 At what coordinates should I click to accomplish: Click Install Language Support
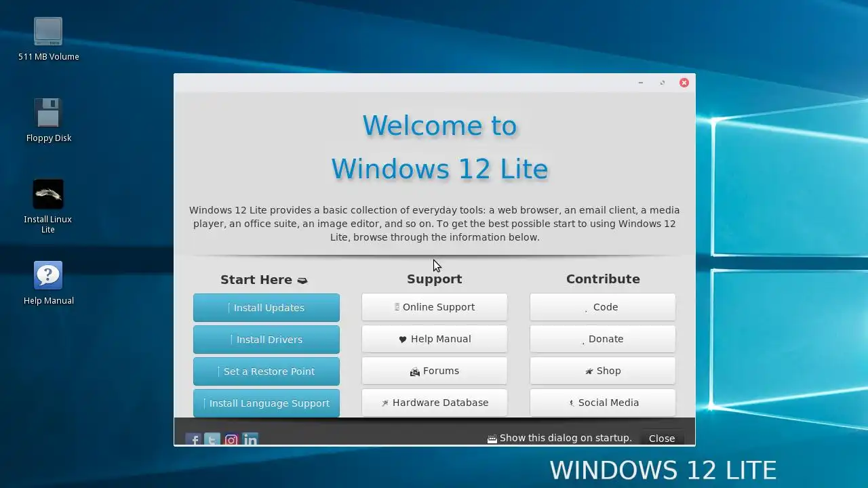click(267, 403)
